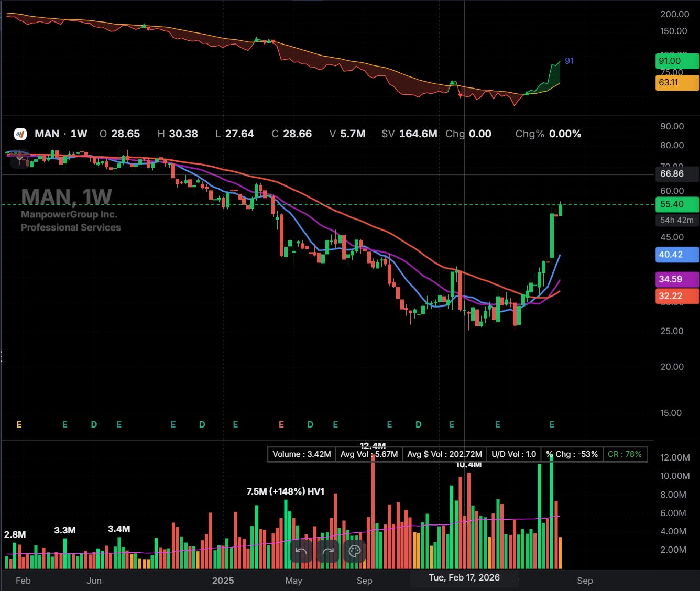
Task: Click the 20.00 level on price axis
Action: tap(672, 367)
